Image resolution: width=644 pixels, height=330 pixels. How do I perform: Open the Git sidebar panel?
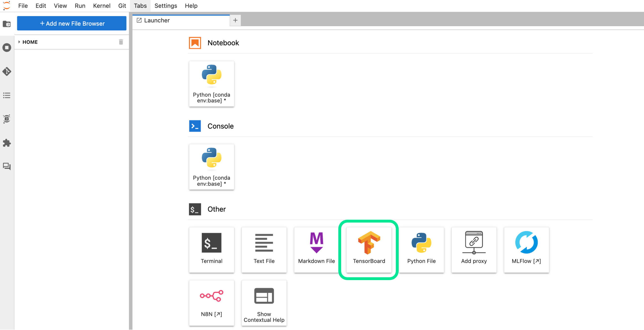[x=7, y=71]
